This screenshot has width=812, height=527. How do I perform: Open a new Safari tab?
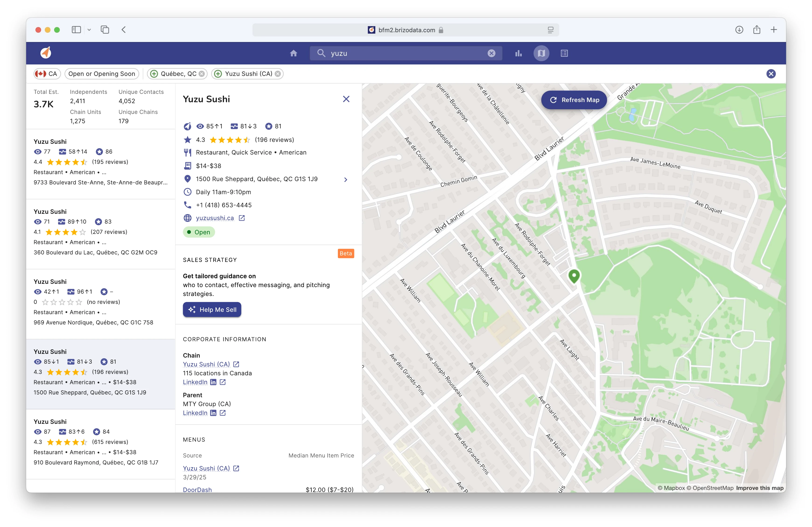774,30
